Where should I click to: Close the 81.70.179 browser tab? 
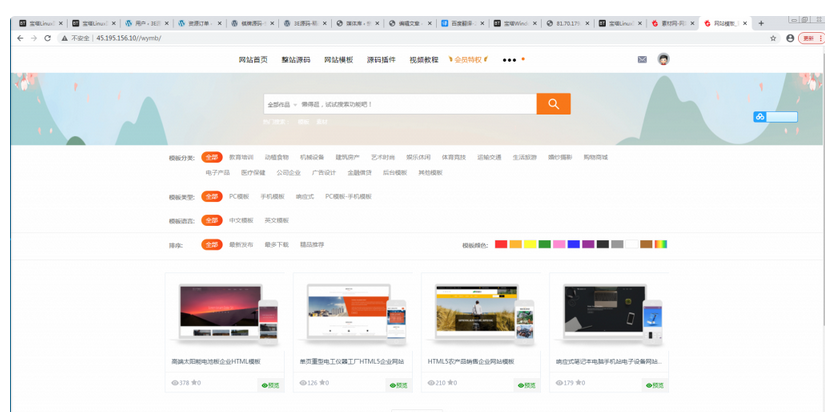pyautogui.click(x=587, y=23)
